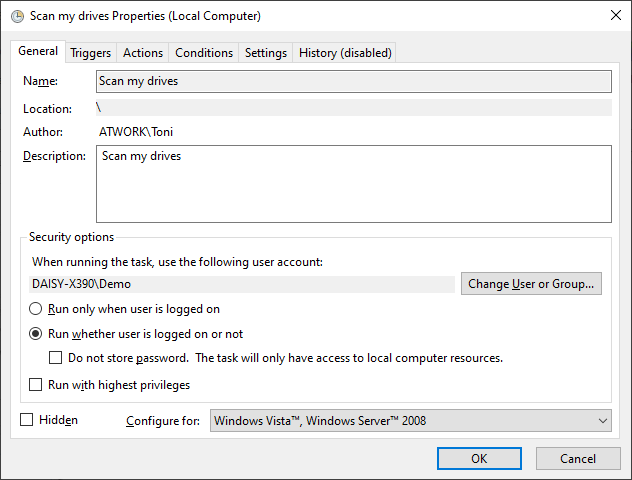Click the clock icon in the title bar
The width and height of the screenshot is (632, 480).
coord(16,17)
